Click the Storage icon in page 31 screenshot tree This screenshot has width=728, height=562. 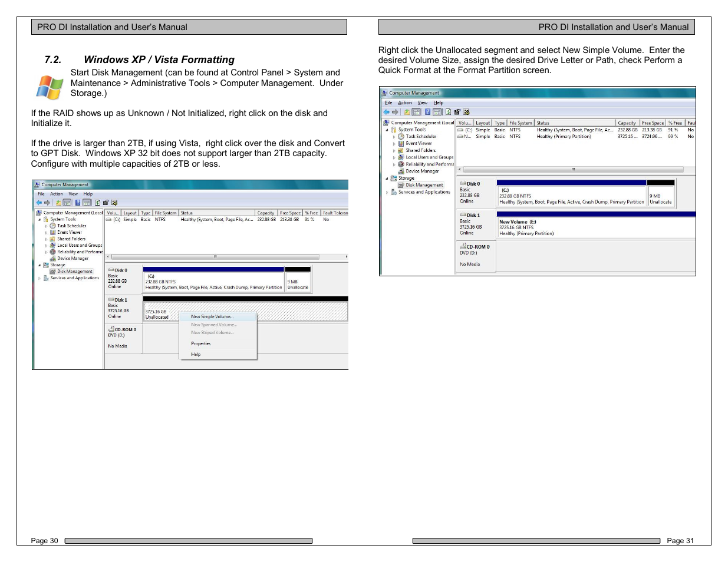tap(394, 178)
